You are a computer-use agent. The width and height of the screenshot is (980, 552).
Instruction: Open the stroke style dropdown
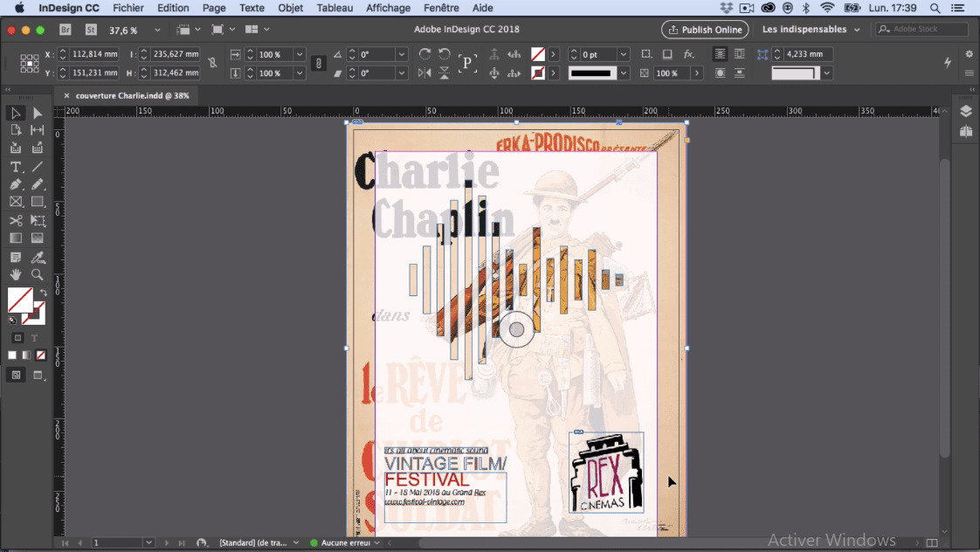(x=623, y=73)
